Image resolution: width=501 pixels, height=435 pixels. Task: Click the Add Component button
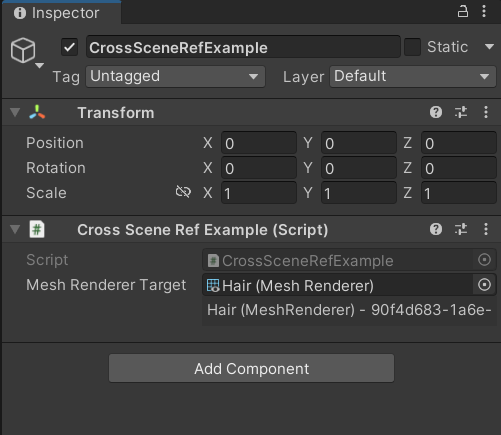point(251,368)
